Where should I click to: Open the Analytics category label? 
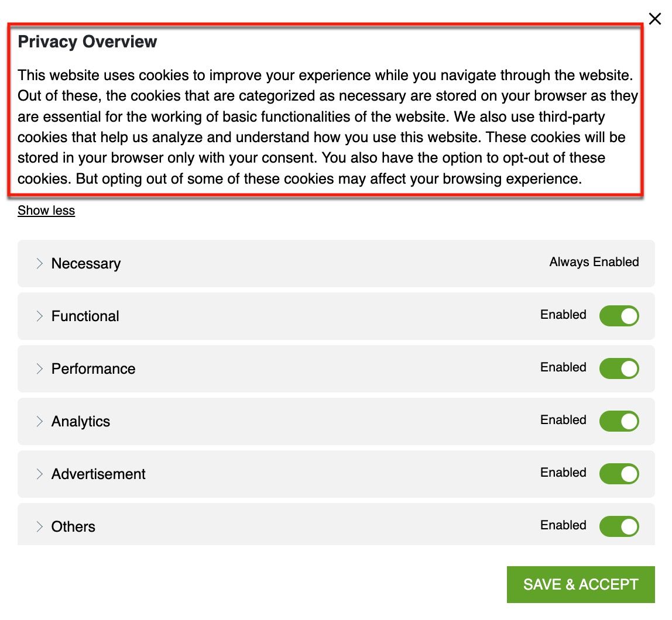point(81,422)
